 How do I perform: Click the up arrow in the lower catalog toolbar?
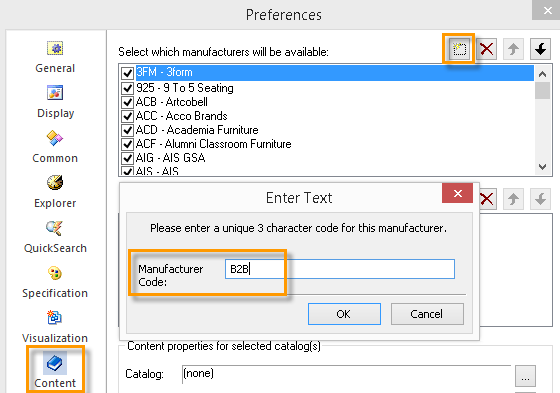[x=513, y=199]
